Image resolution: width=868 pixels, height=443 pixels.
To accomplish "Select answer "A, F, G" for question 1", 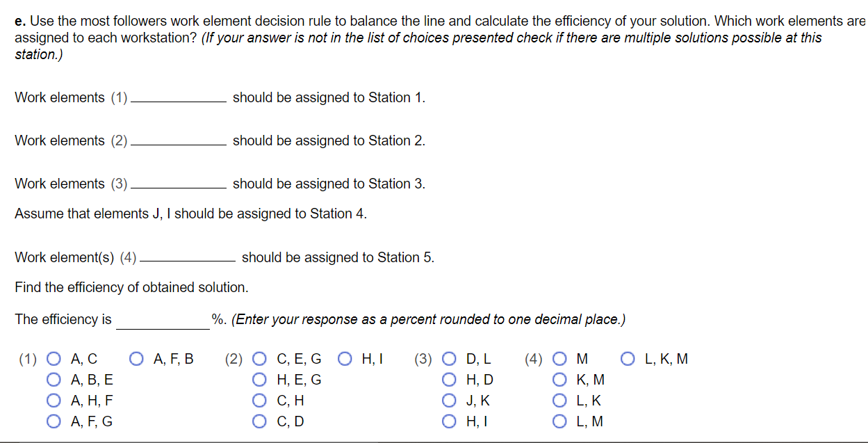I will click(x=53, y=421).
